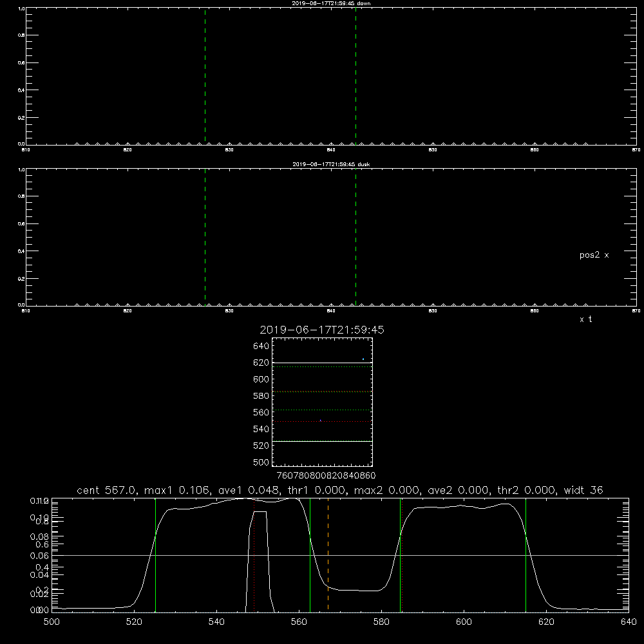Click the 580 y-axis label of the middle plot
This screenshot has width=644, height=644.
point(261,396)
